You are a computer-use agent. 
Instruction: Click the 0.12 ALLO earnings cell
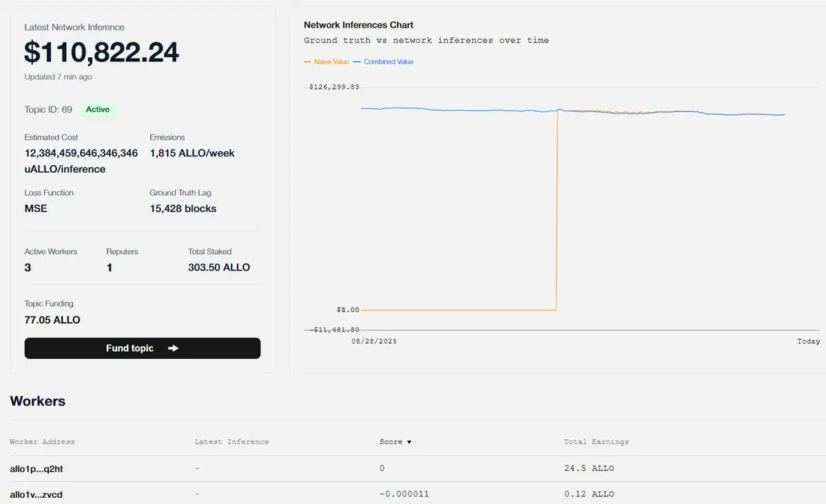pyautogui.click(x=589, y=494)
